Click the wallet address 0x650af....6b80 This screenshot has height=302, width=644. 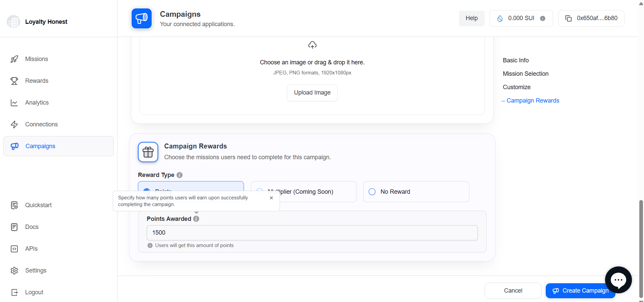(x=597, y=18)
